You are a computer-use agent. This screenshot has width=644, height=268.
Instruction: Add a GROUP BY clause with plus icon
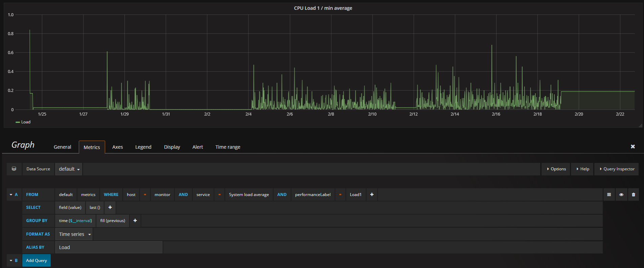tap(135, 221)
